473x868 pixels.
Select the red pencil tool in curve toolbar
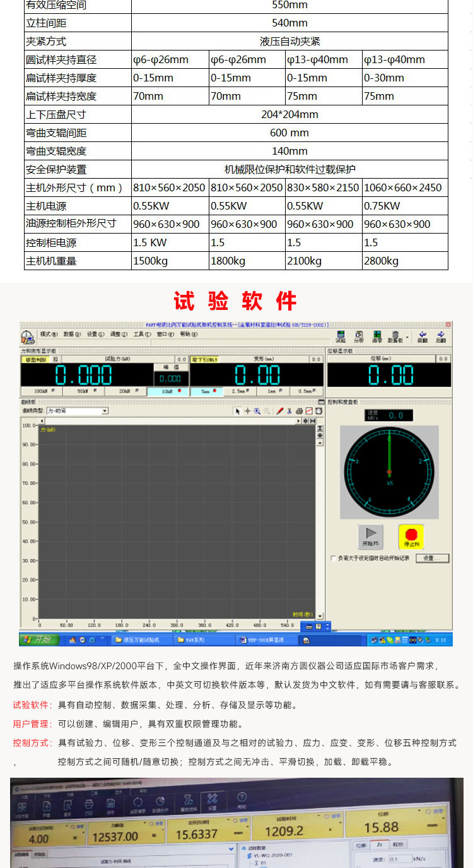click(279, 411)
